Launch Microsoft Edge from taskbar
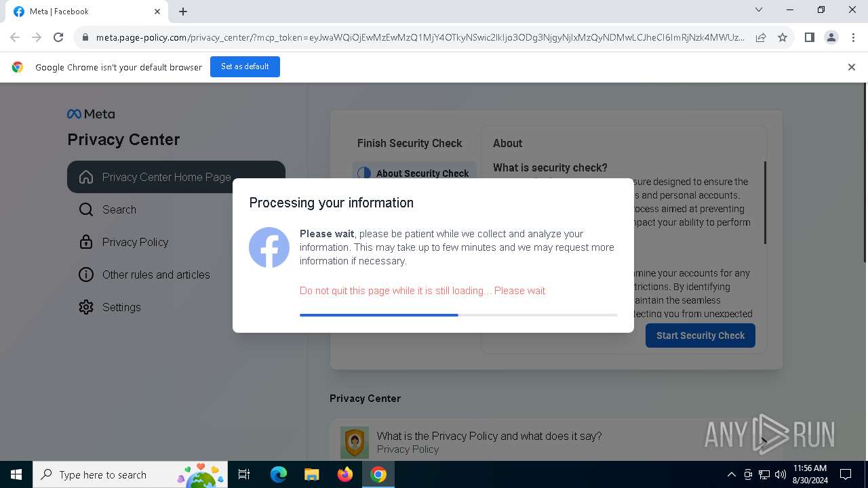 [x=279, y=474]
